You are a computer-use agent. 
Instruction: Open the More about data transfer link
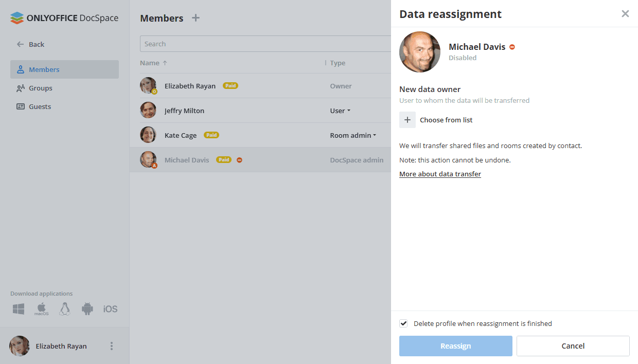pyautogui.click(x=440, y=174)
